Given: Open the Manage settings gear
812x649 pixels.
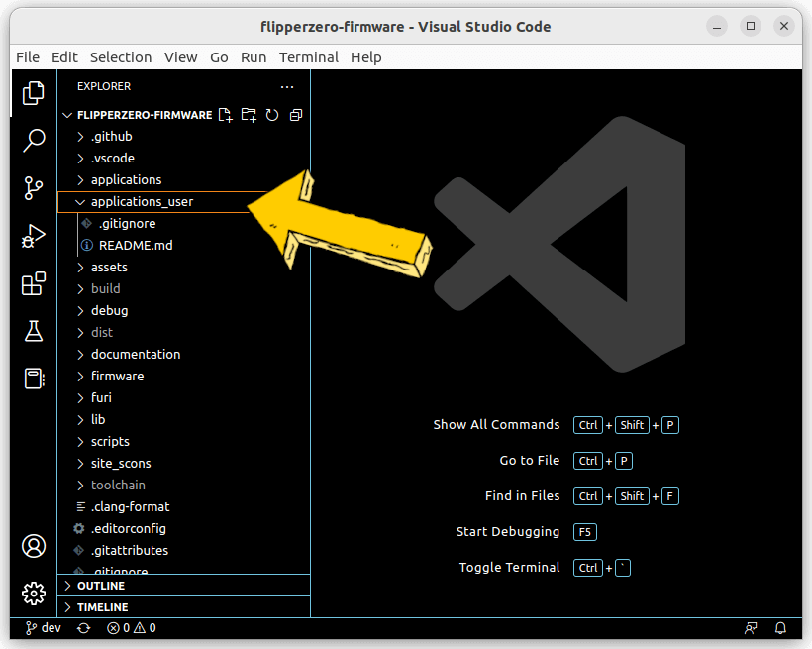Looking at the screenshot, I should pyautogui.click(x=34, y=594).
